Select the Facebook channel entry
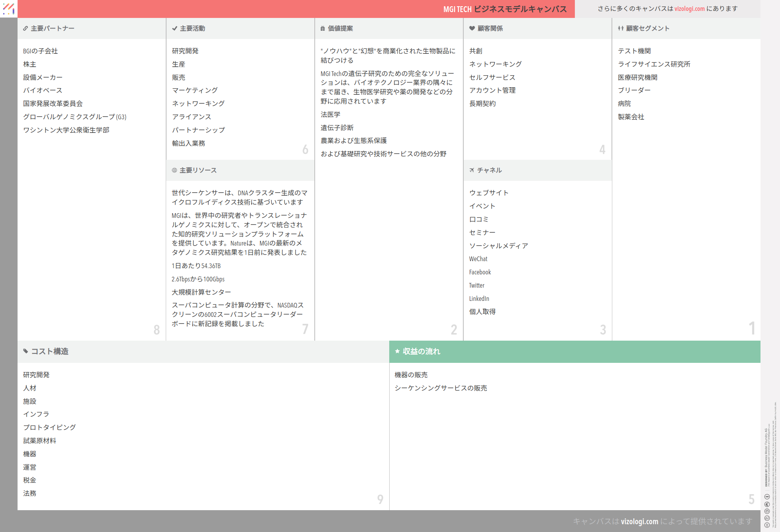The height and width of the screenshot is (532, 780). coord(480,272)
